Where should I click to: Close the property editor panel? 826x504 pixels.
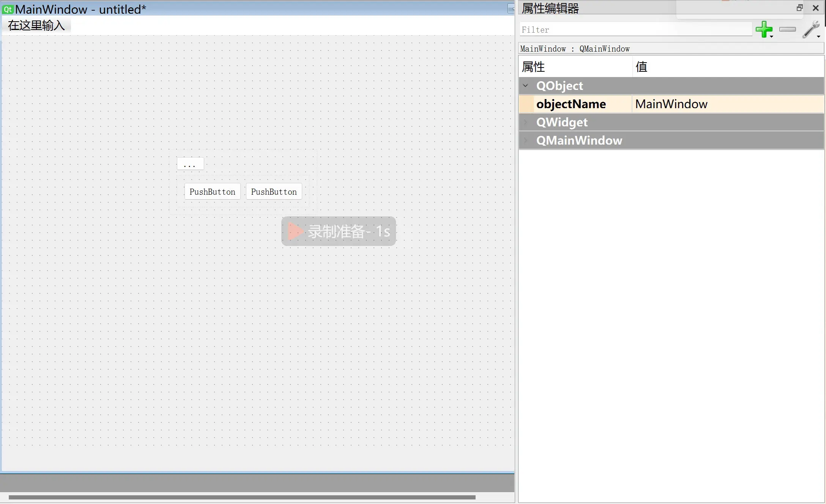click(x=815, y=8)
